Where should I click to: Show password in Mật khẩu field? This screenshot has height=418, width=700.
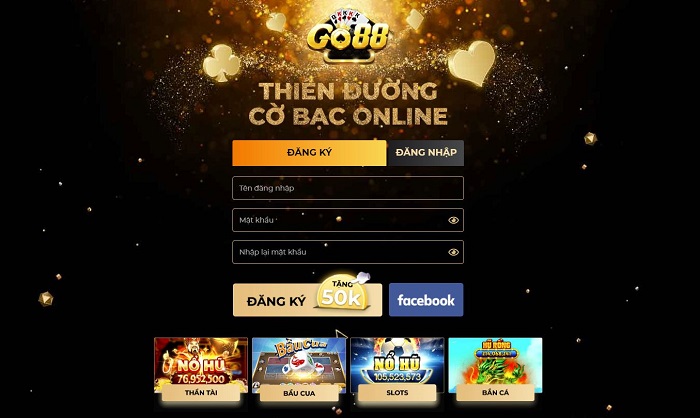click(453, 220)
